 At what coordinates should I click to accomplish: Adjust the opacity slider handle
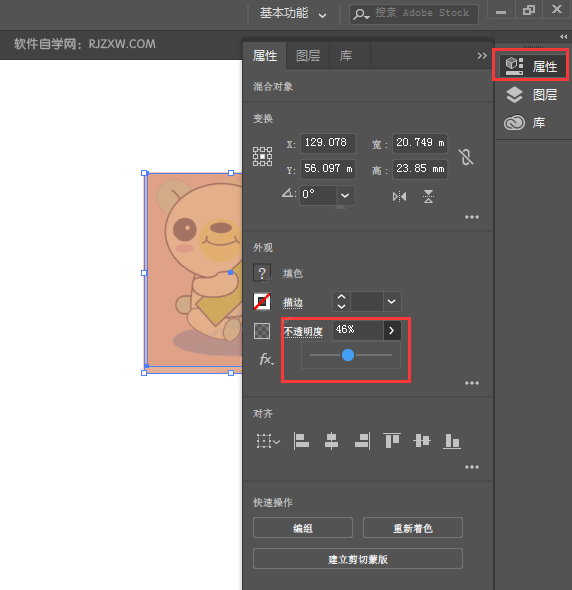348,355
